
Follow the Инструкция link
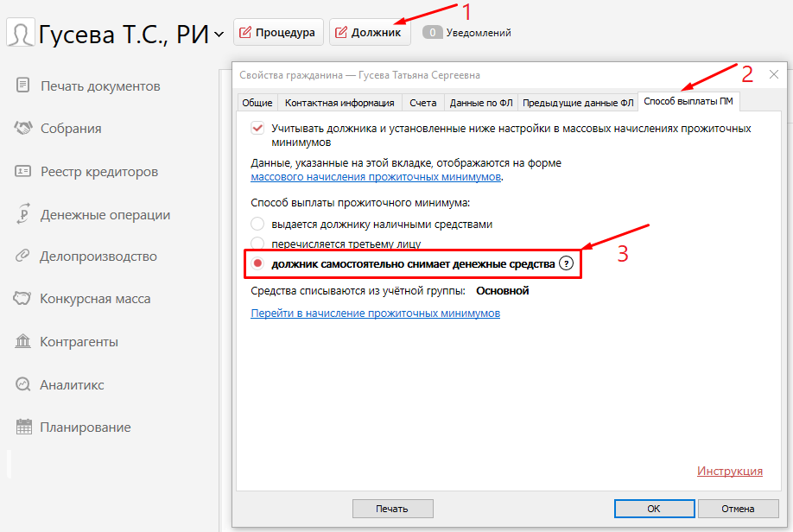729,471
